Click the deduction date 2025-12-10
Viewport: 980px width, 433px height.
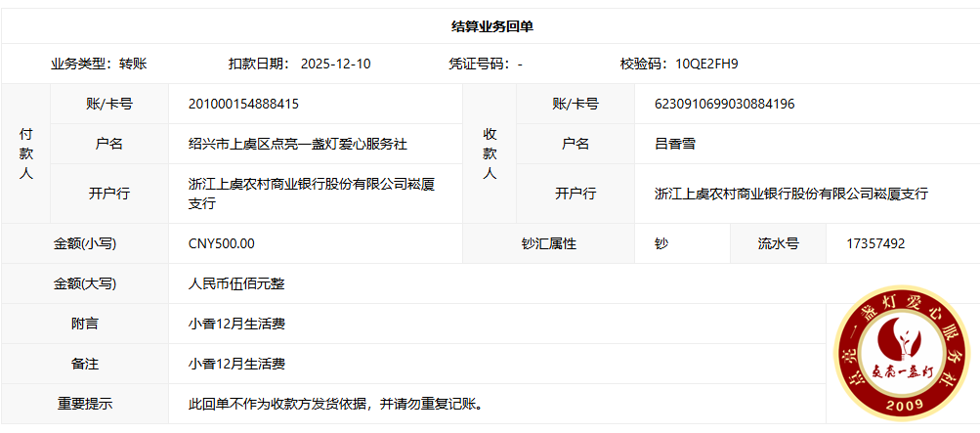click(x=335, y=65)
